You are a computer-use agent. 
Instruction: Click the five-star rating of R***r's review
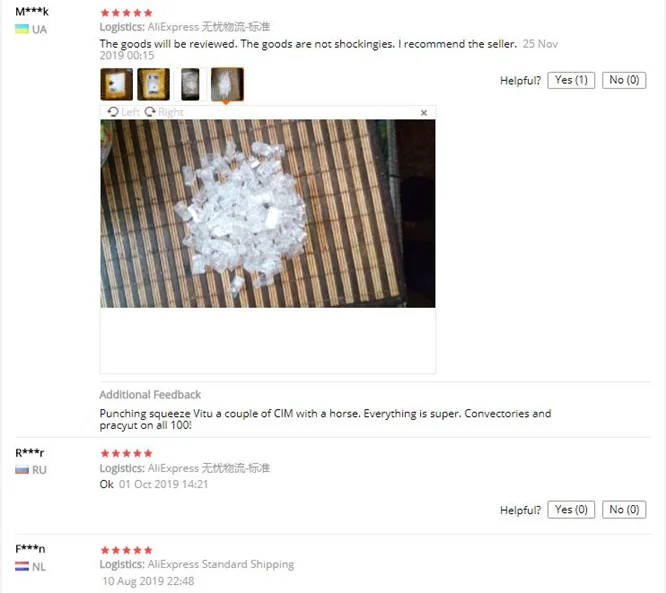coord(126,453)
